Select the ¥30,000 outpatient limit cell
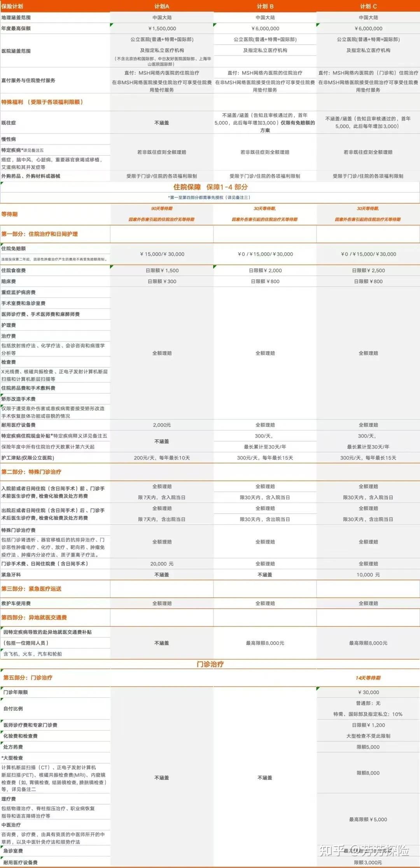The image size is (420, 868). 368,692
